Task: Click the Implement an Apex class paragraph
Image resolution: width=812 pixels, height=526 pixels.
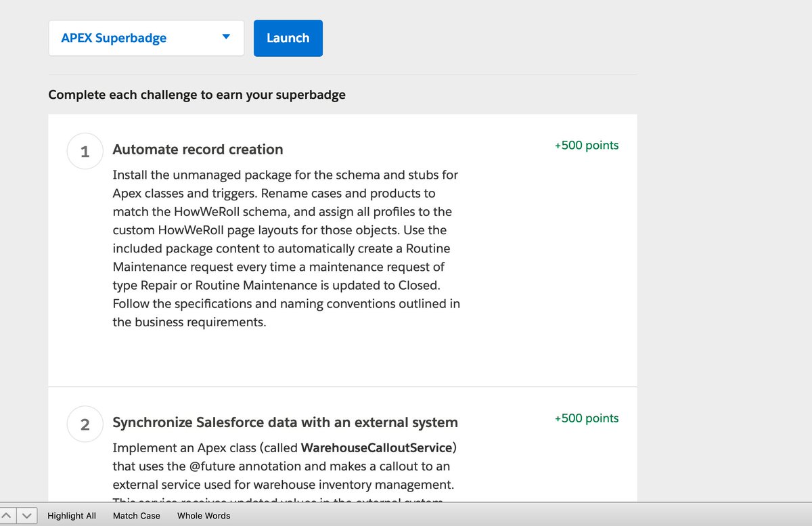Action: 285,471
